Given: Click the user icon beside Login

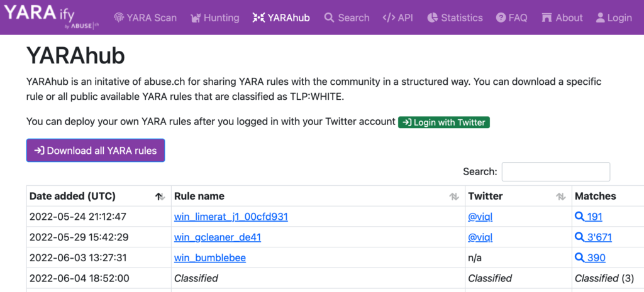Looking at the screenshot, I should (x=601, y=18).
